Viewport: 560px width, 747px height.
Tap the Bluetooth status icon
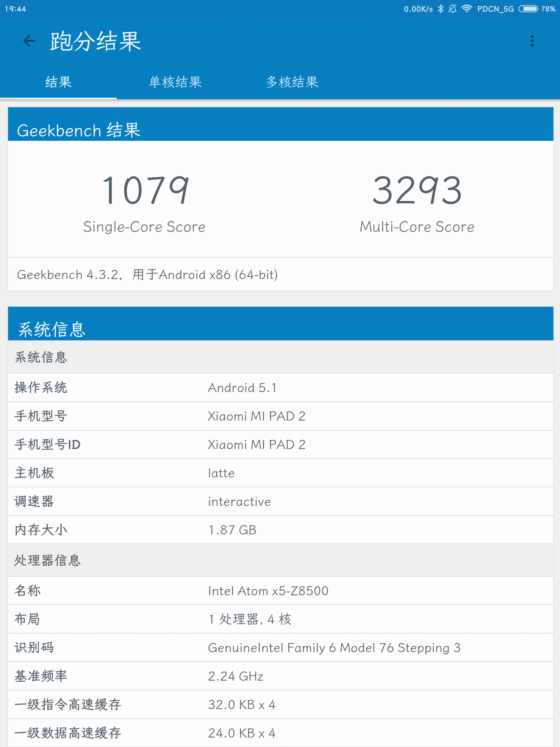(441, 9)
